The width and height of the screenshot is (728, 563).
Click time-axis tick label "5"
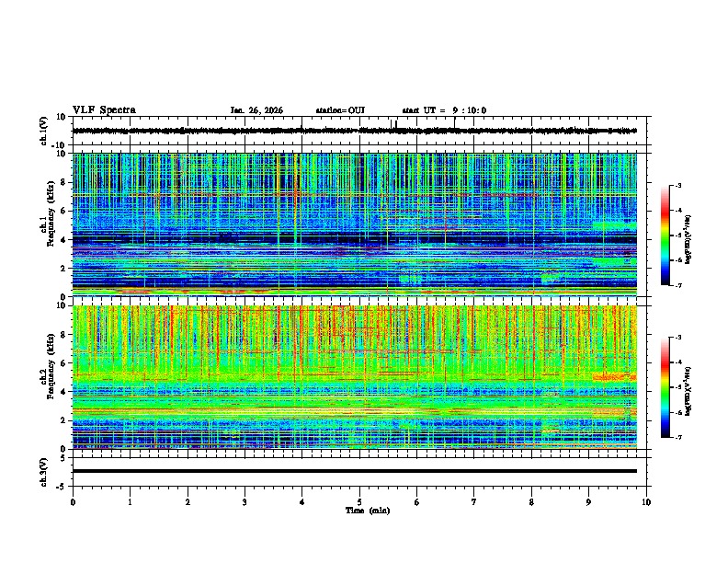tap(359, 502)
